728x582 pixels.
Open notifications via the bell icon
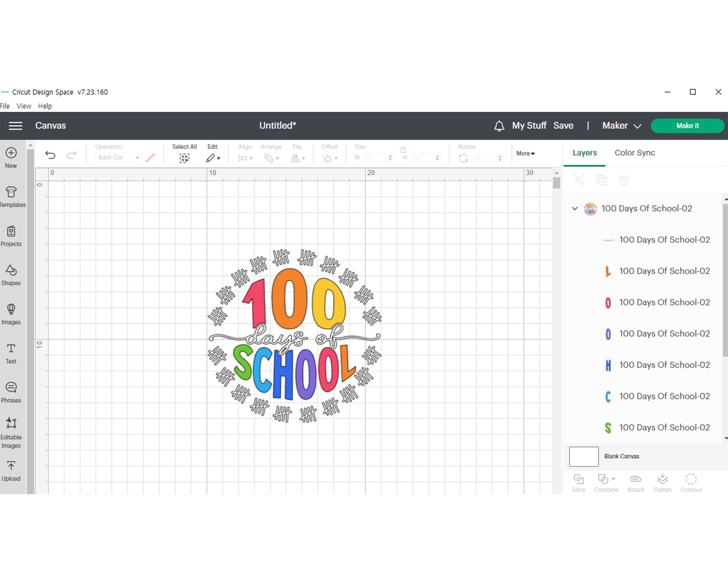(499, 125)
